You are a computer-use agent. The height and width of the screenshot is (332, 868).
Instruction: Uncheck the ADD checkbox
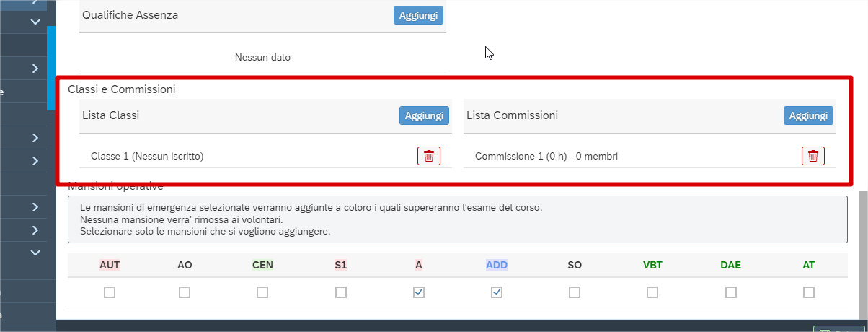(x=497, y=292)
